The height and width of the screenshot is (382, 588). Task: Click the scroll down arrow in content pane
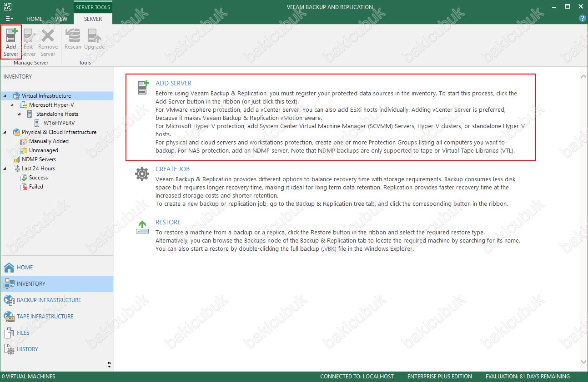point(584,362)
